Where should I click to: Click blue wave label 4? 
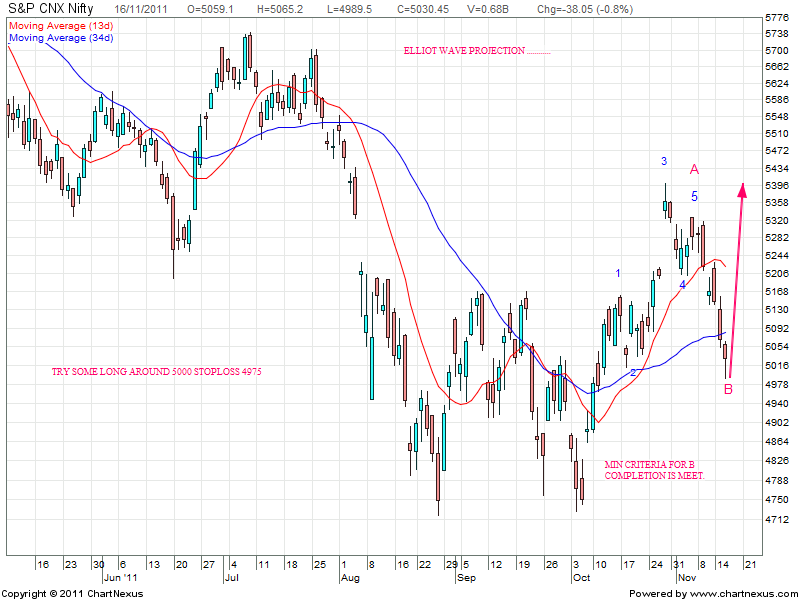(682, 285)
